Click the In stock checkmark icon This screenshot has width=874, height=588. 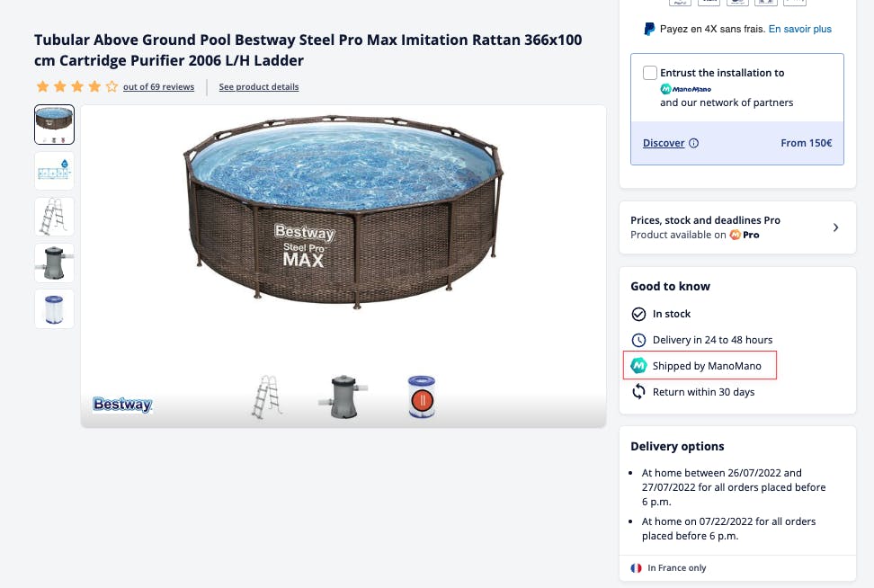638,314
